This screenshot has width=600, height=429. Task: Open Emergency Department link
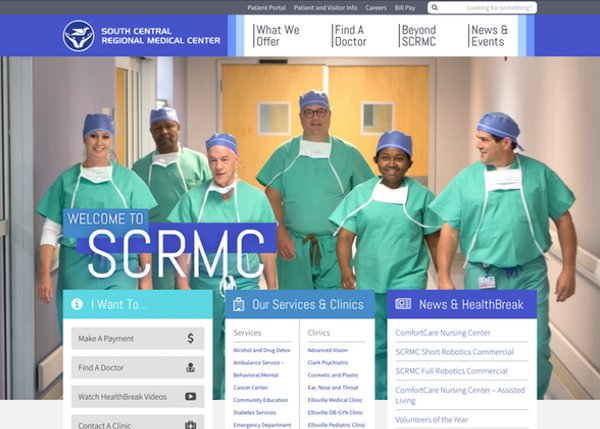pos(262,425)
